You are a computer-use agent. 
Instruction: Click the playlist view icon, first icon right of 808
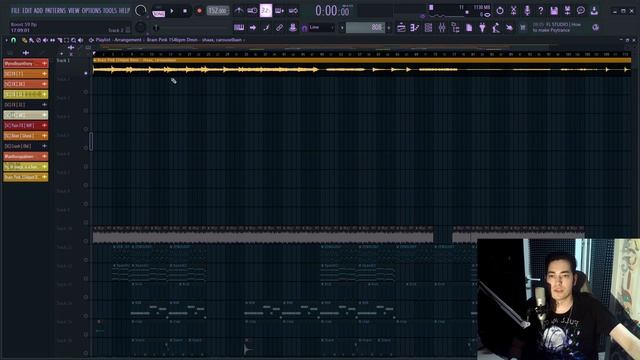click(x=401, y=27)
